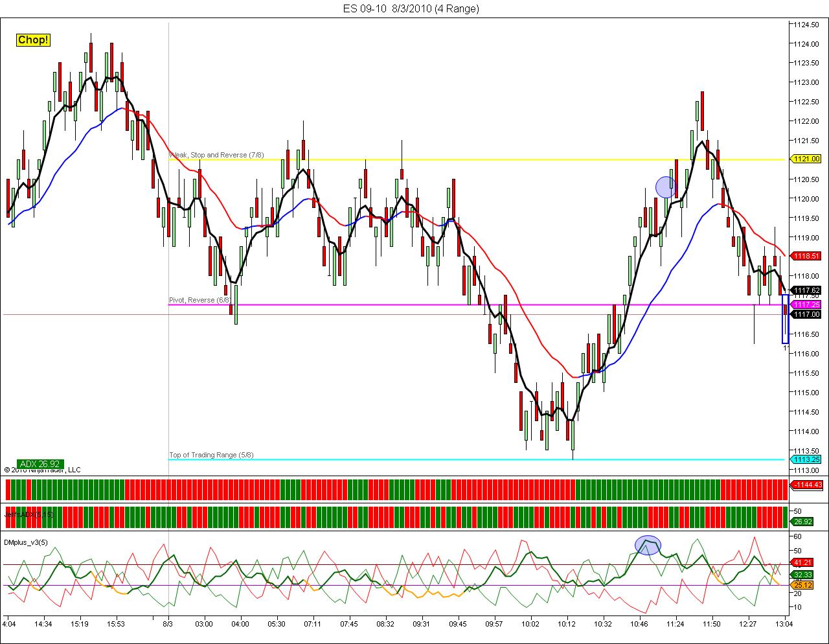This screenshot has width=829, height=644.
Task: Click the 1124.50 price axis label
Action: (806, 25)
